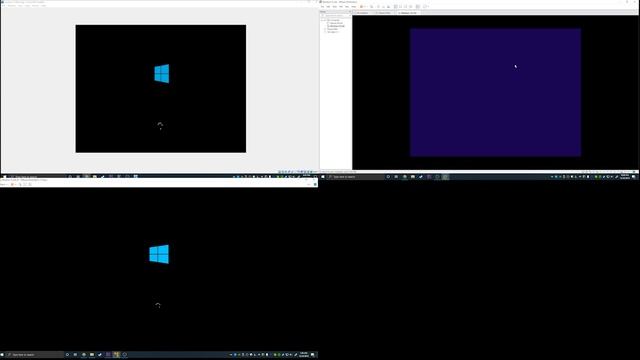Switch to Home tab in VMware Workstation
The image size is (640, 360).
(363, 13)
